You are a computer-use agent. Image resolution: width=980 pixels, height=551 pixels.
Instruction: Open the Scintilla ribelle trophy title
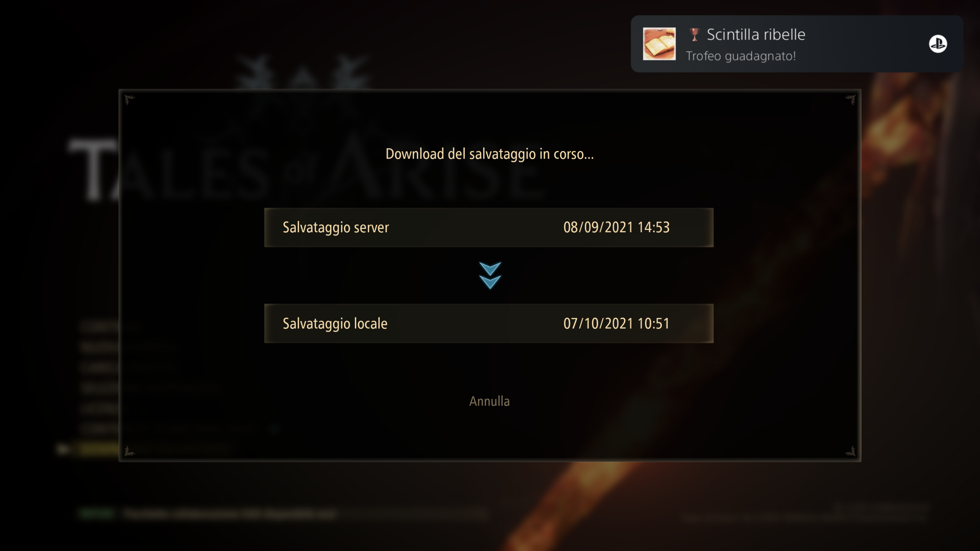(x=756, y=34)
